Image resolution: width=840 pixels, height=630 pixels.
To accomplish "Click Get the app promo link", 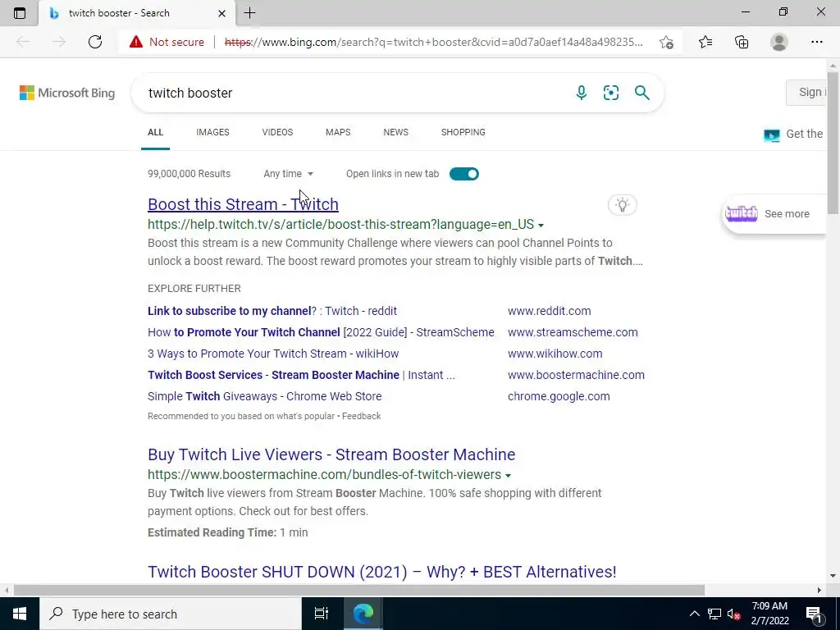I will pos(793,135).
